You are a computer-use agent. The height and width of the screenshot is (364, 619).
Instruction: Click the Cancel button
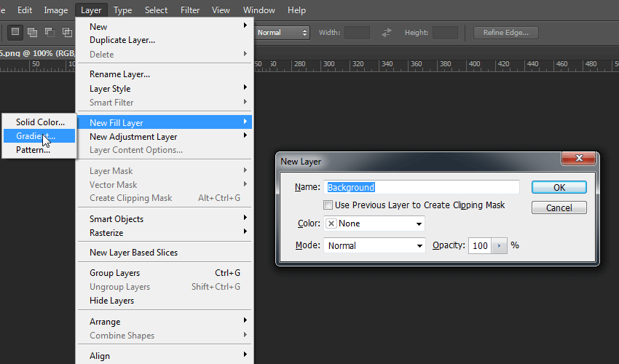coord(559,208)
